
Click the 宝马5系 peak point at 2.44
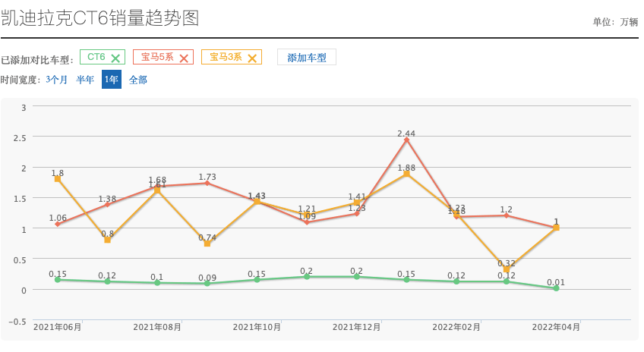tap(406, 140)
